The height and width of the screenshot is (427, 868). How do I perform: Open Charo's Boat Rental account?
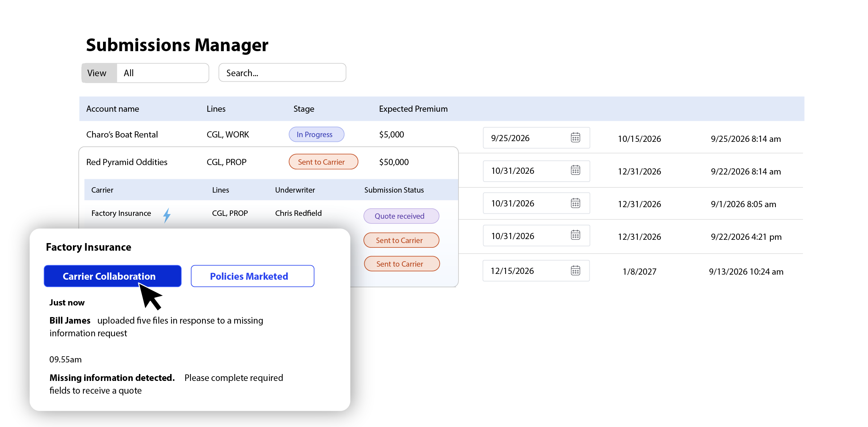click(x=122, y=135)
